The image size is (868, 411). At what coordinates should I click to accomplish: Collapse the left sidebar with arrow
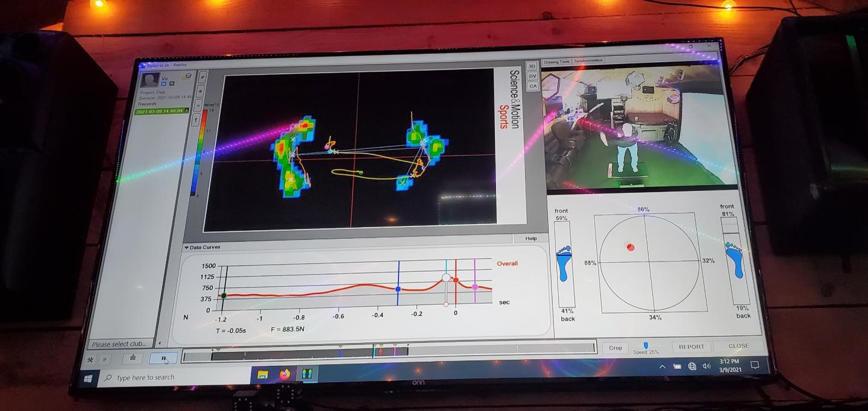pyautogui.click(x=160, y=344)
